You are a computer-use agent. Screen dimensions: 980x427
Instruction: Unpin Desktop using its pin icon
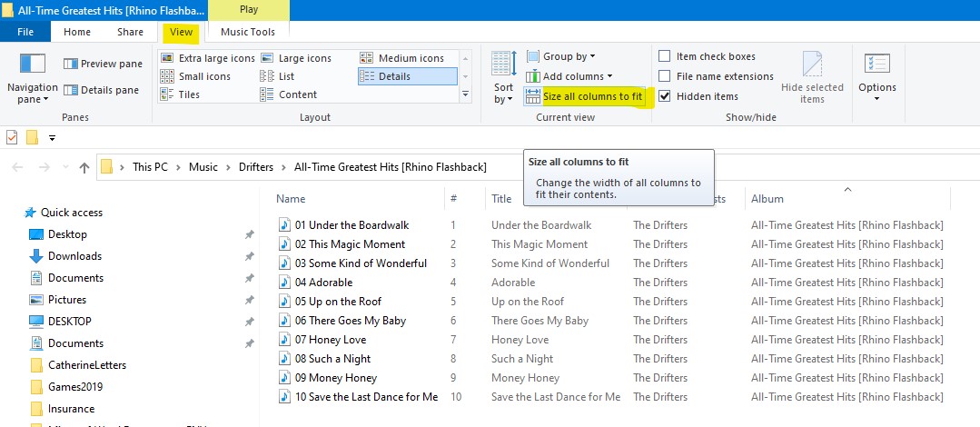[x=249, y=234]
